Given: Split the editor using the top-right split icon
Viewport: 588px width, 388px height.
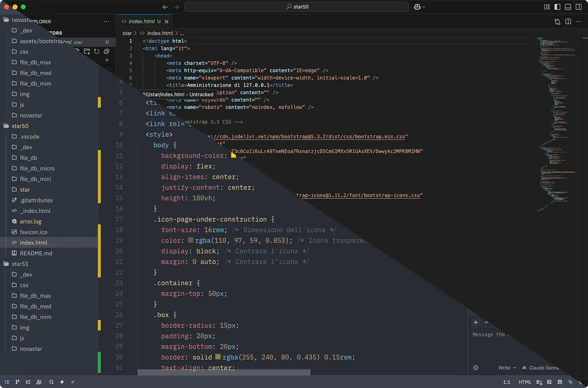Looking at the screenshot, I should click(568, 21).
